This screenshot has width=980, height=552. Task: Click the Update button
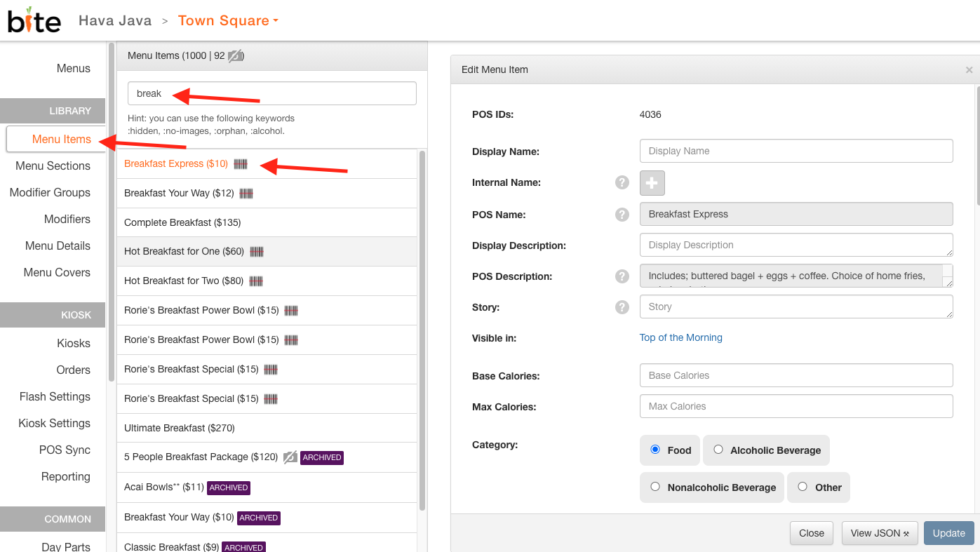(x=949, y=533)
